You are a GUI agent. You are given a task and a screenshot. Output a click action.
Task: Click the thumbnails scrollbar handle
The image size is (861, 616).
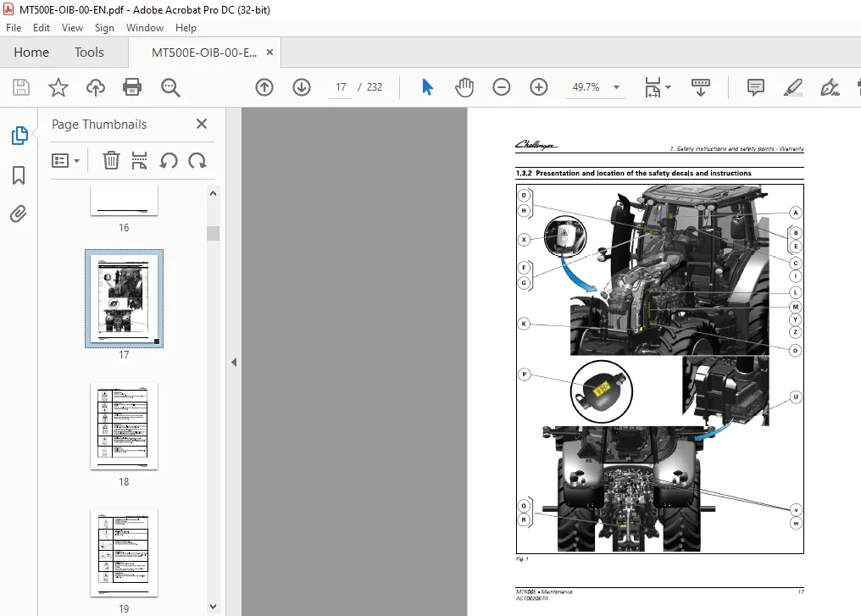[213, 233]
